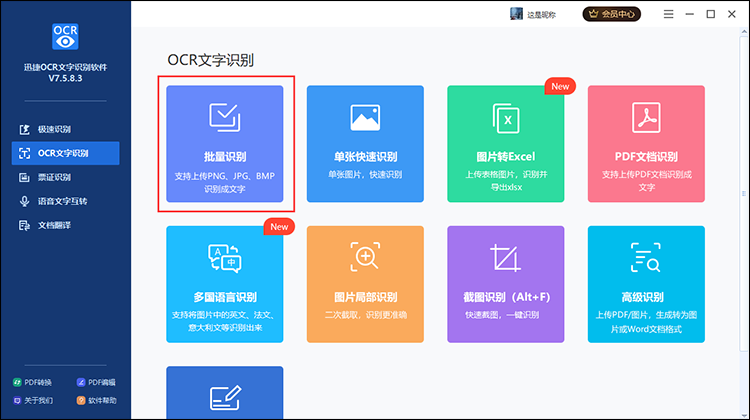Open the 高级识别 card
The height and width of the screenshot is (420, 750).
(646, 284)
